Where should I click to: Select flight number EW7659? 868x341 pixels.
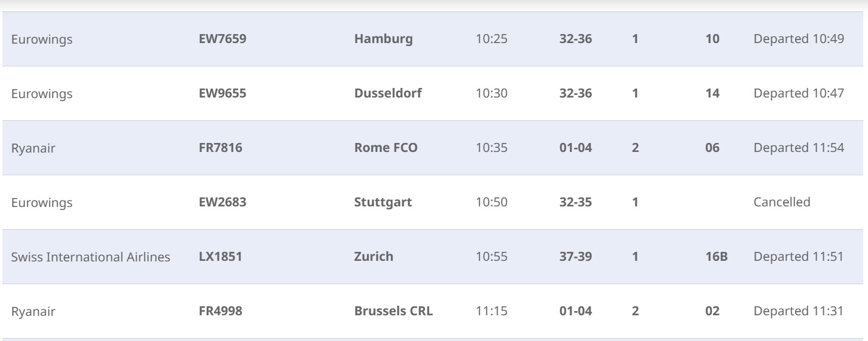pyautogui.click(x=222, y=39)
